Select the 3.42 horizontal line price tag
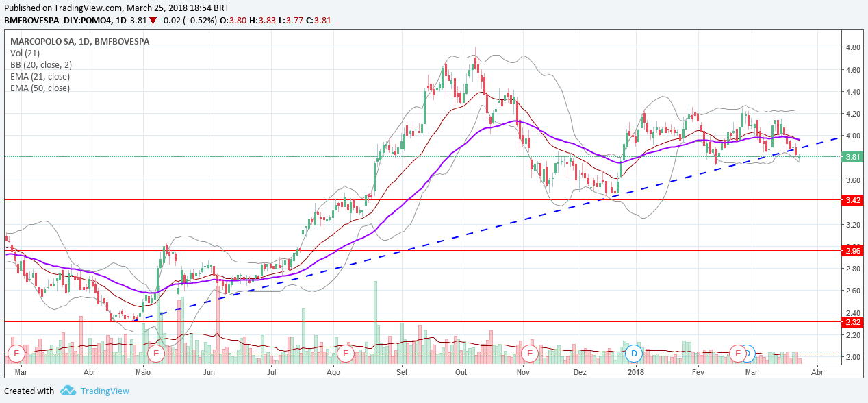The width and height of the screenshot is (868, 403). pyautogui.click(x=852, y=200)
